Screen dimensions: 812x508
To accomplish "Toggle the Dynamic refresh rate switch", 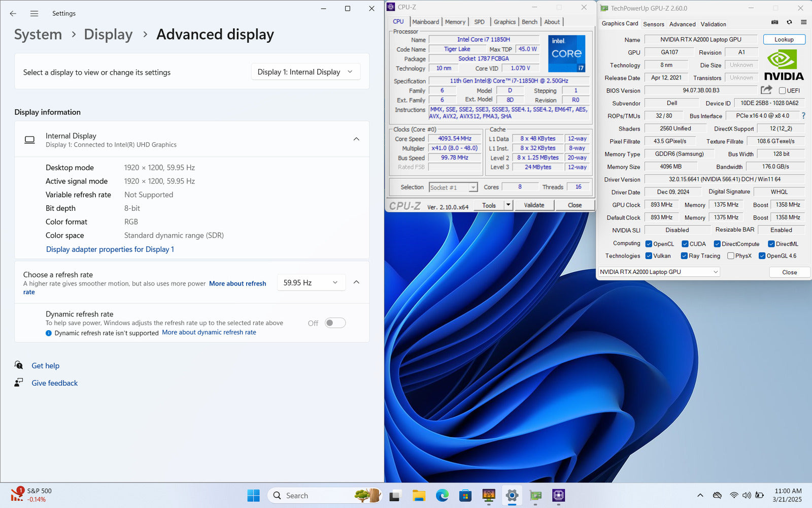I will pos(335,323).
